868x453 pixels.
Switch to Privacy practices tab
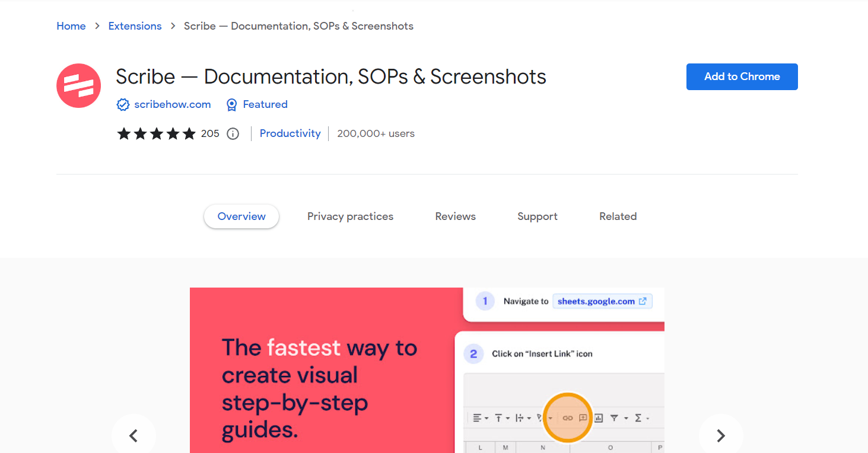pos(350,216)
